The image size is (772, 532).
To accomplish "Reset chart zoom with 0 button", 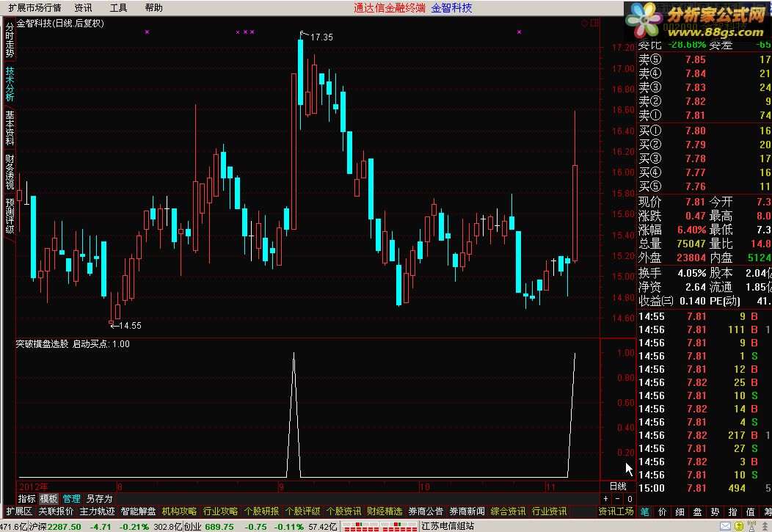I will pyautogui.click(x=630, y=498).
